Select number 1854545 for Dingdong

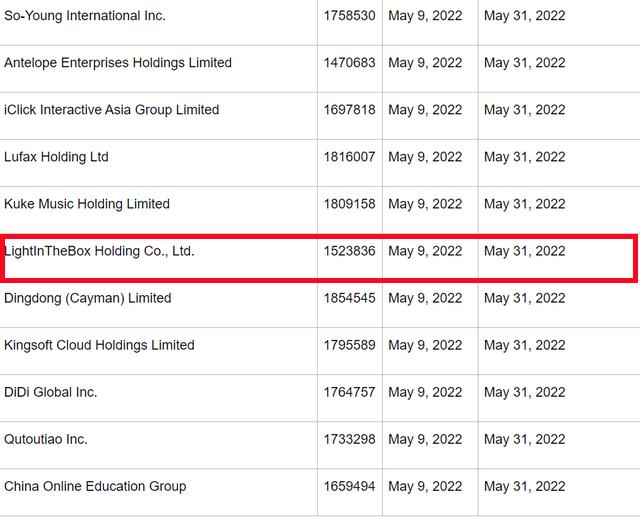pyautogui.click(x=349, y=298)
